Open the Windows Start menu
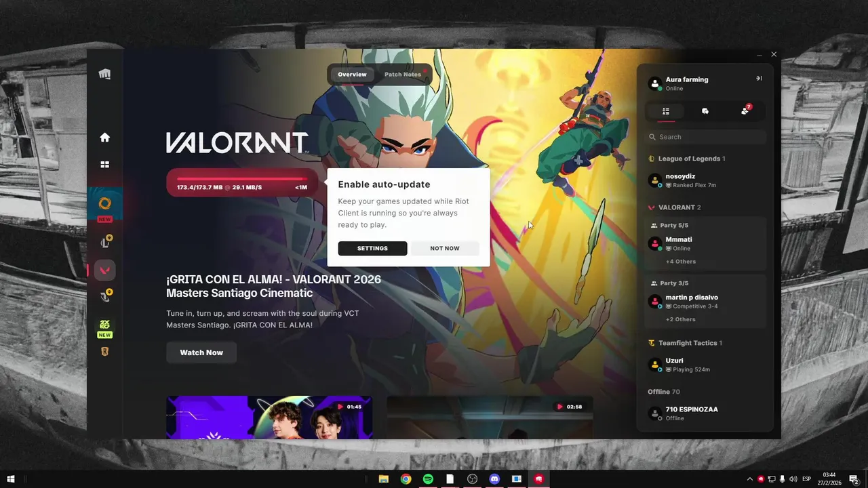 click(x=11, y=479)
